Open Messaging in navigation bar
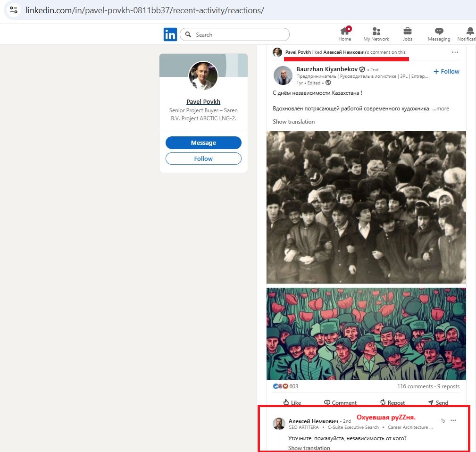Screen dimensions: 476x452 pos(439,33)
